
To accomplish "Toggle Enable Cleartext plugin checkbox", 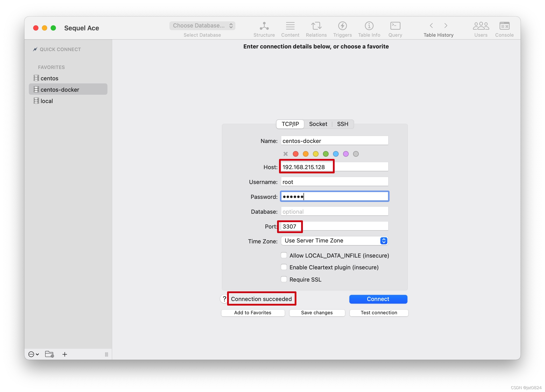I will point(284,267).
